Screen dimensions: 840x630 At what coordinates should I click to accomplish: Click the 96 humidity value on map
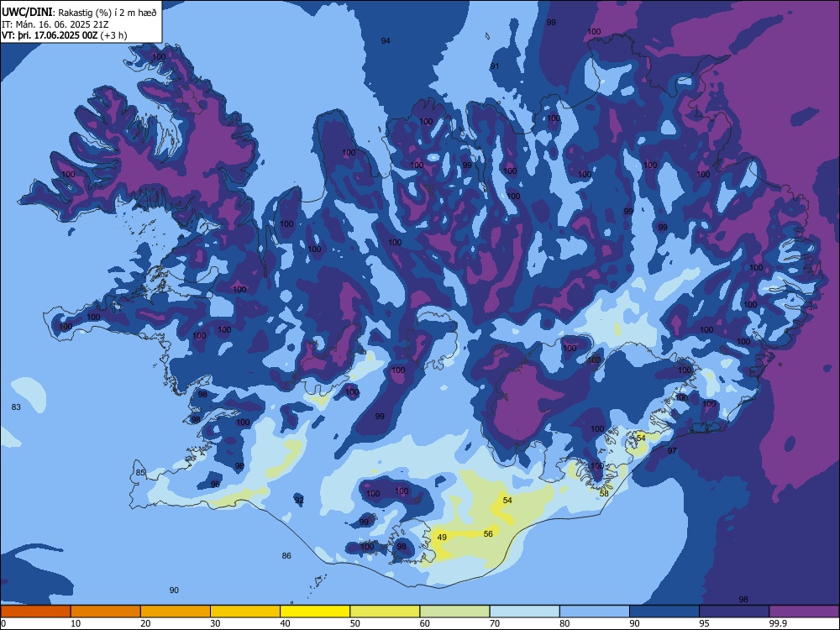215,484
